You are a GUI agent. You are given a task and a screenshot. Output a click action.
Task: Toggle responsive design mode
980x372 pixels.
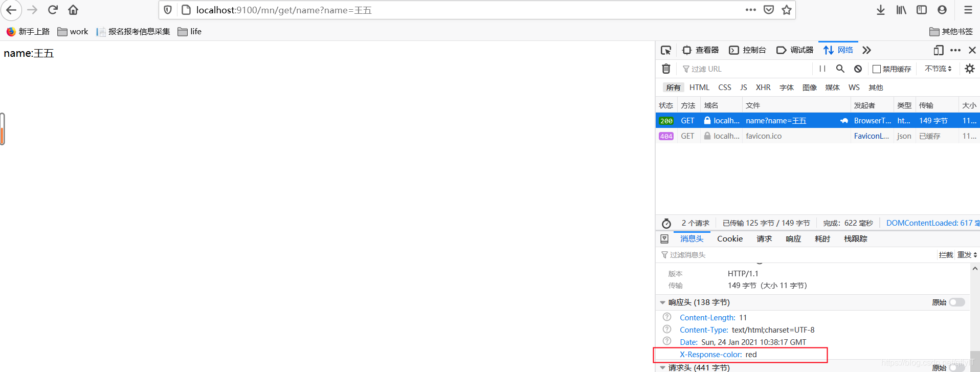point(938,50)
